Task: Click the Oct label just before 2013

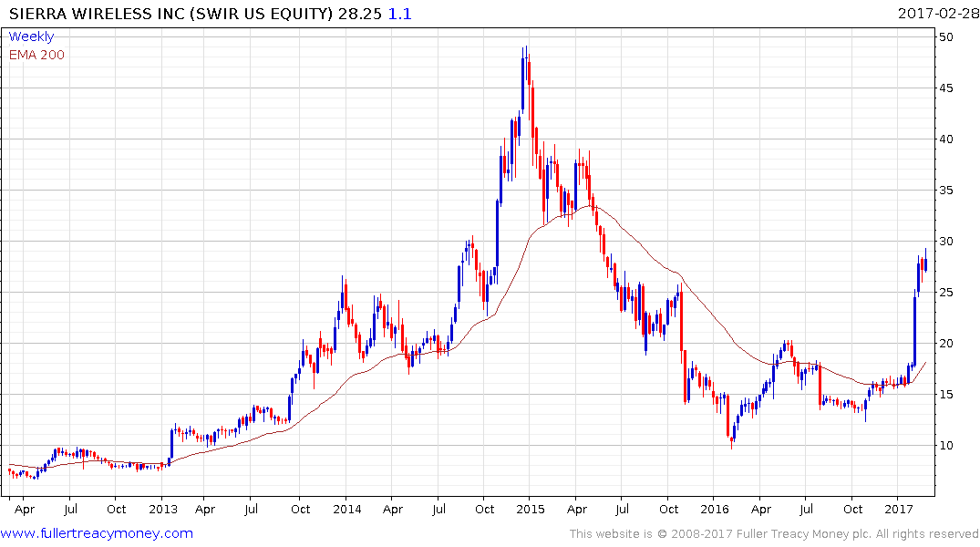Action: coord(117,509)
